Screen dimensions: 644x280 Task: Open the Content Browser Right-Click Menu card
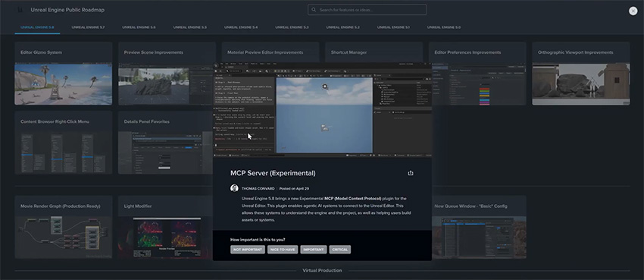pyautogui.click(x=63, y=142)
